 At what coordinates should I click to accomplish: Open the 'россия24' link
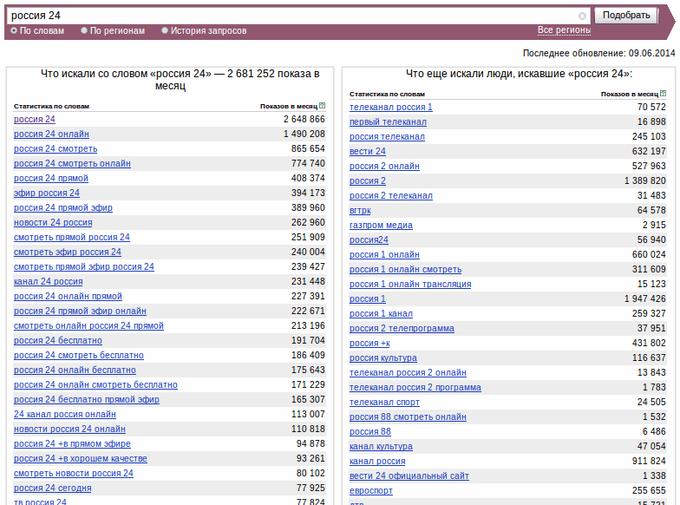369,240
